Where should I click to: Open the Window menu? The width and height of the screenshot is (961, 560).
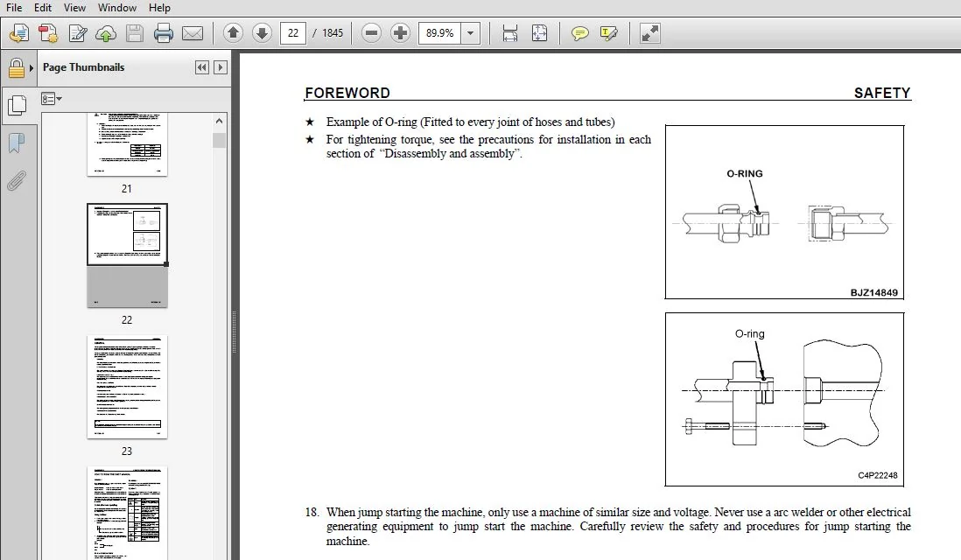coord(117,8)
